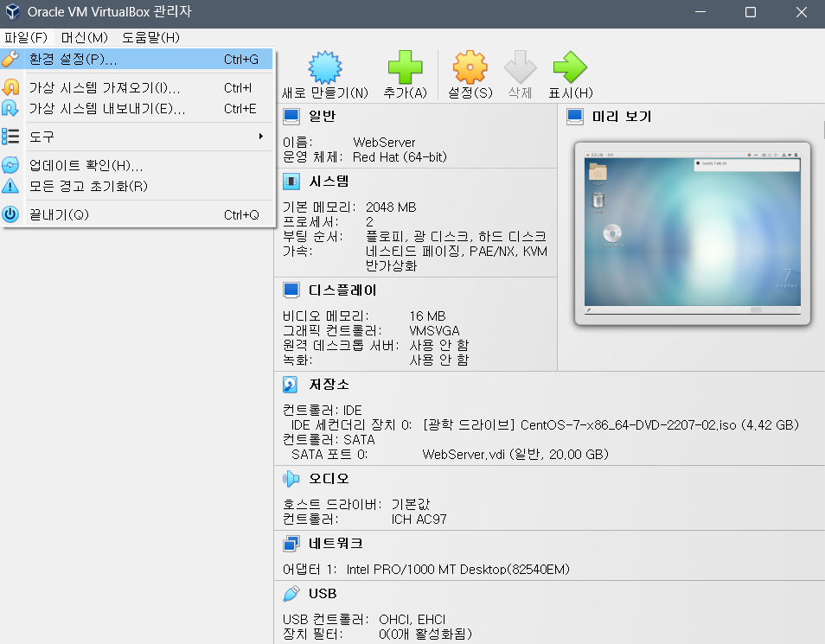Click the 미리 보기 monitor icon
Viewport: 825px width, 644px height.
575,117
